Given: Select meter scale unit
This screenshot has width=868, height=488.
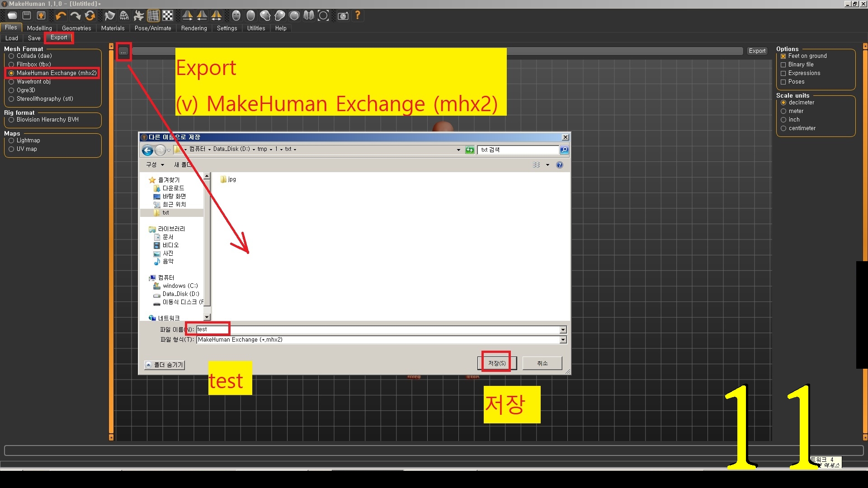Looking at the screenshot, I should click(792, 111).
